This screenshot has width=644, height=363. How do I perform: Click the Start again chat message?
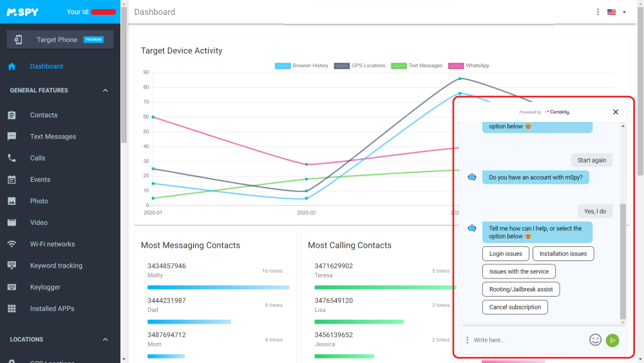pyautogui.click(x=592, y=161)
